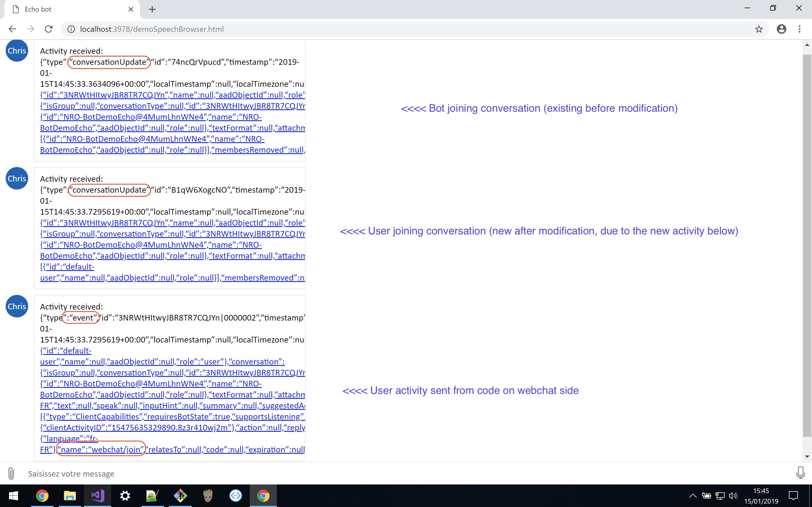
Task: Activate the microphone speech input icon
Action: [801, 473]
